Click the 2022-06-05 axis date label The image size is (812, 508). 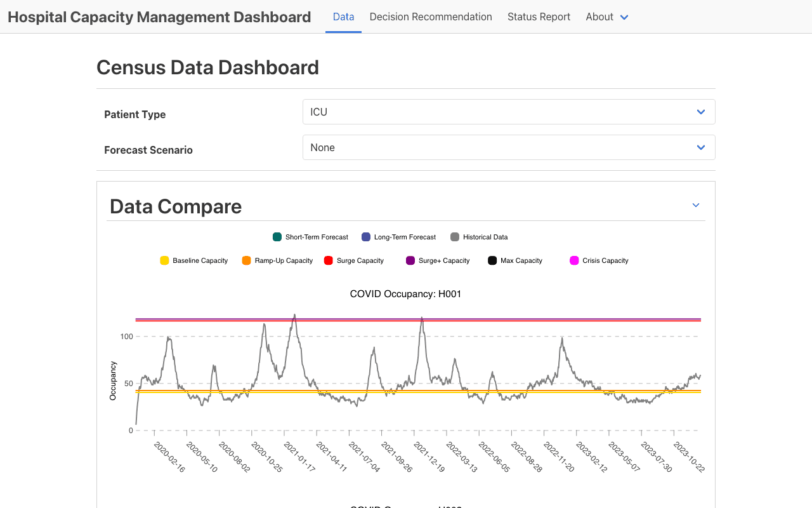click(494, 457)
